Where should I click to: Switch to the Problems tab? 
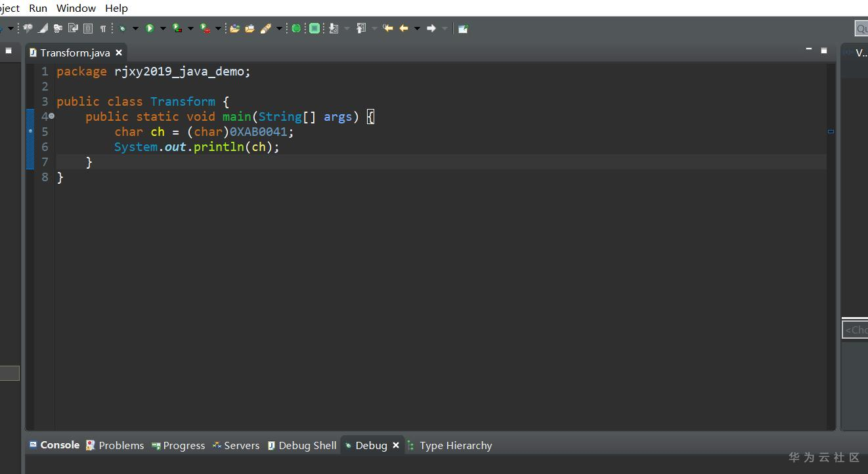click(115, 445)
